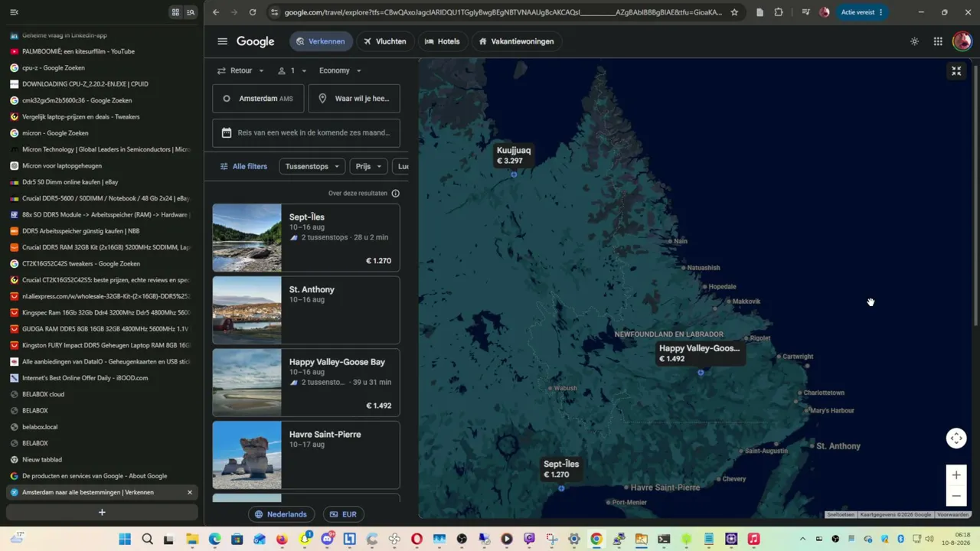Edit the Amsterdam AMS origin field
This screenshot has width=980, height=551.
click(258, 99)
